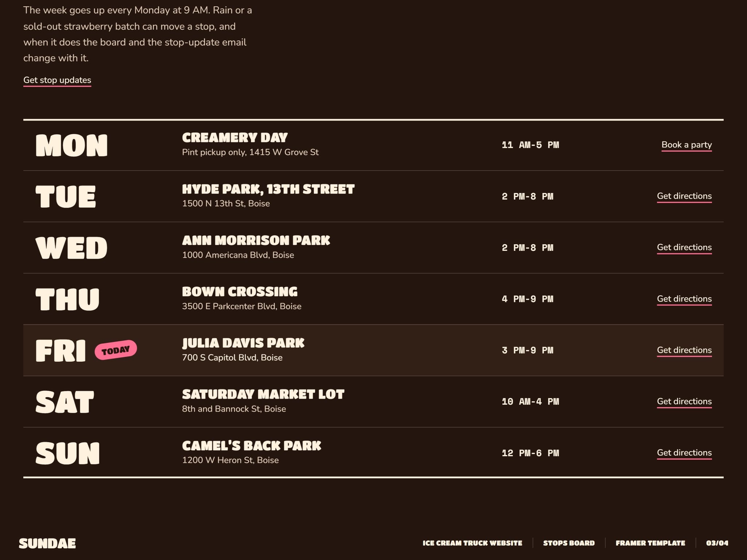
Task: Get directions to Bown Crossing
Action: click(x=684, y=299)
